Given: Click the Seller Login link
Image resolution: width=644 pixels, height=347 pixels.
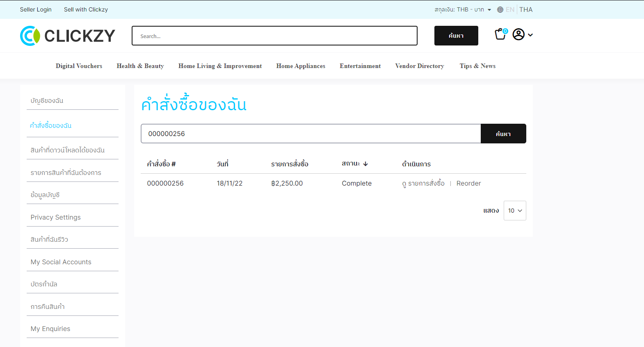Looking at the screenshot, I should click(x=36, y=9).
